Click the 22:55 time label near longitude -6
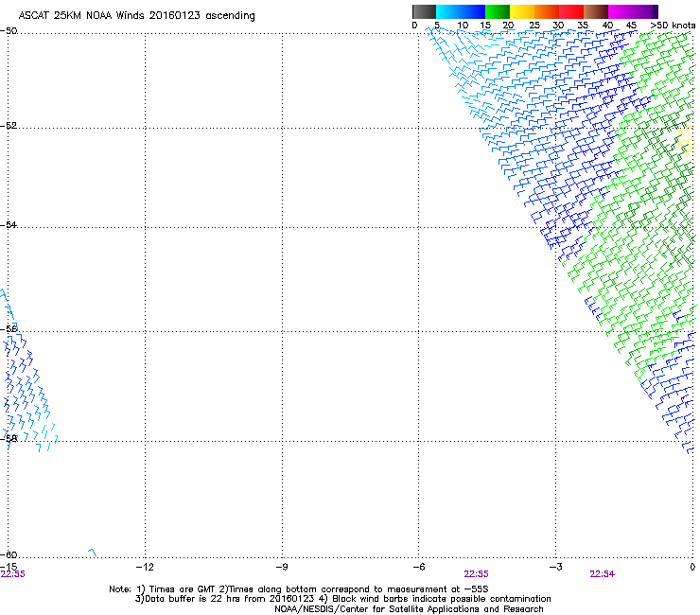The width and height of the screenshot is (700, 615). coord(477,574)
